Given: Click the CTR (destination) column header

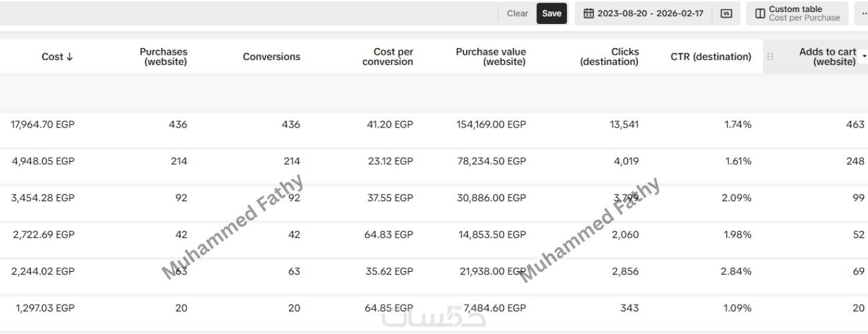Looking at the screenshot, I should [x=710, y=57].
